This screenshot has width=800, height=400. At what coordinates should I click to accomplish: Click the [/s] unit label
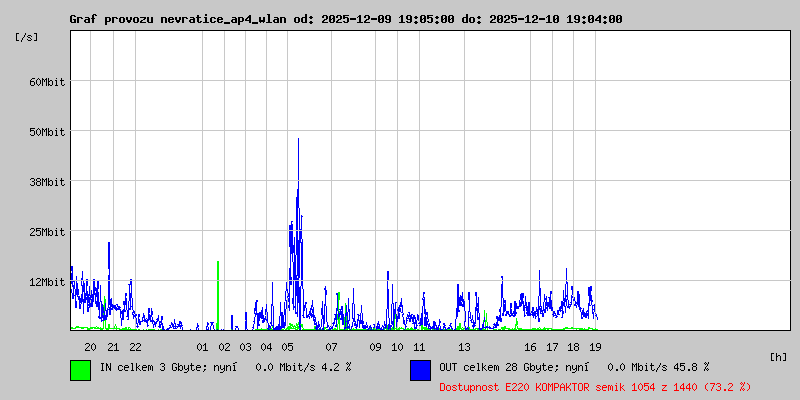click(27, 37)
